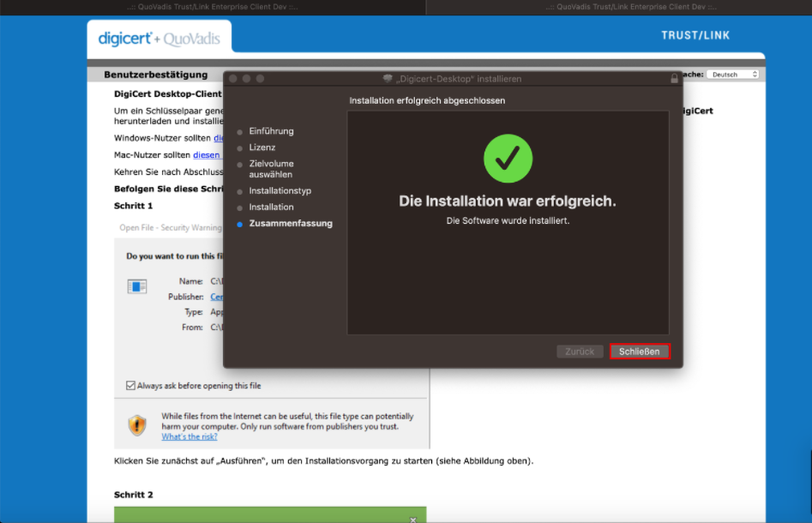
Task: Click the 'Do you want to run this' prompt text
Action: click(x=175, y=256)
